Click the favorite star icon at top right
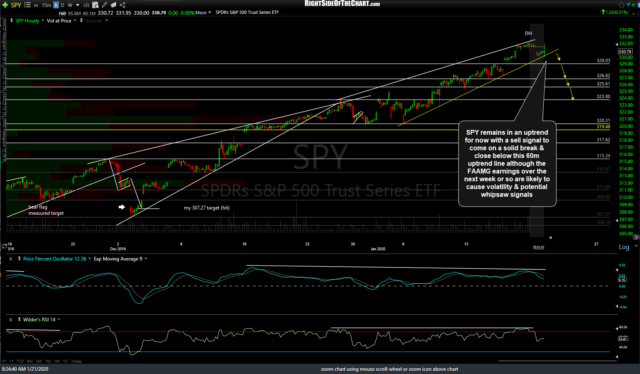Image resolution: width=640 pixels, height=374 pixels. click(x=621, y=5)
